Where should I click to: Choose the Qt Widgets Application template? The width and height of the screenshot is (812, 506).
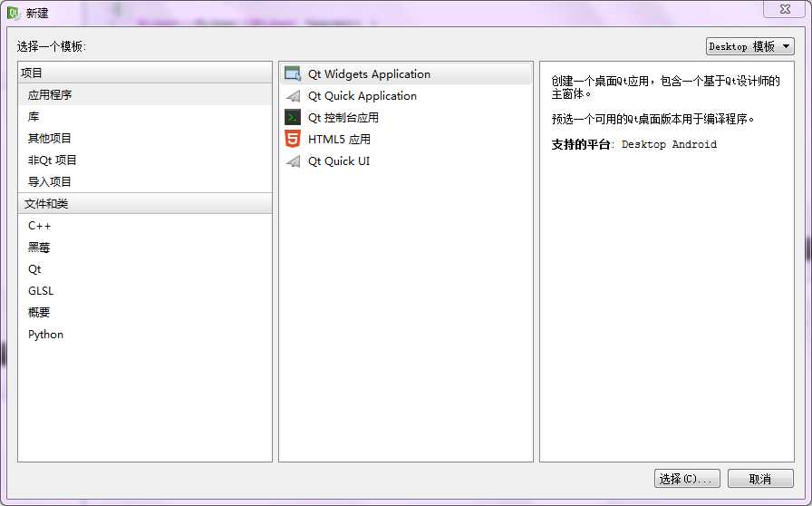tap(406, 73)
